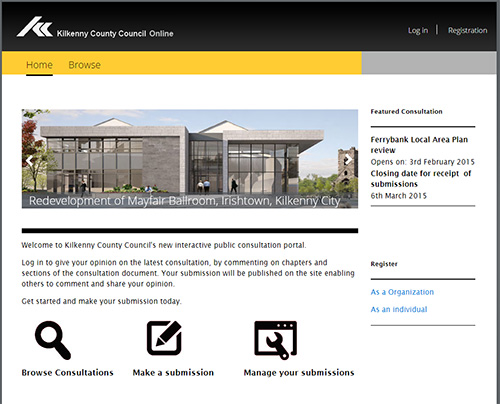The image size is (500, 404).
Task: Click the 'Log in to give your opinion' paragraph
Action: (188, 273)
